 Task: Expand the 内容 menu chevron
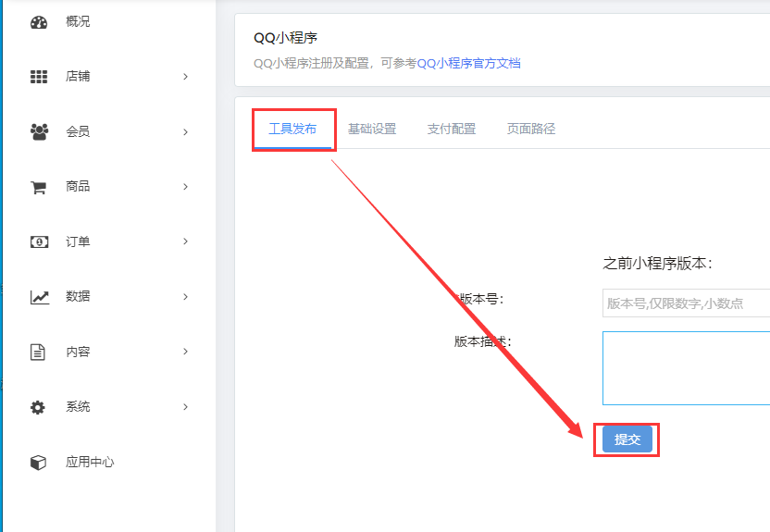tap(185, 352)
